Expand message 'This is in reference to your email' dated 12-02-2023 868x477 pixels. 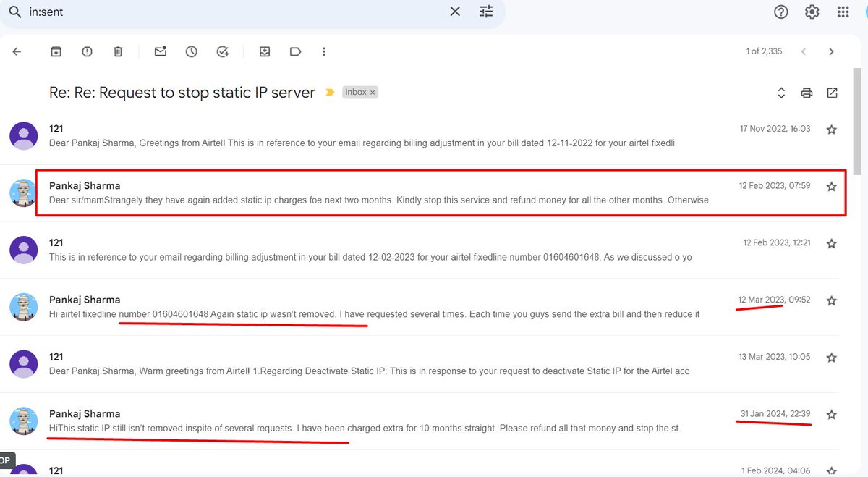pos(370,257)
